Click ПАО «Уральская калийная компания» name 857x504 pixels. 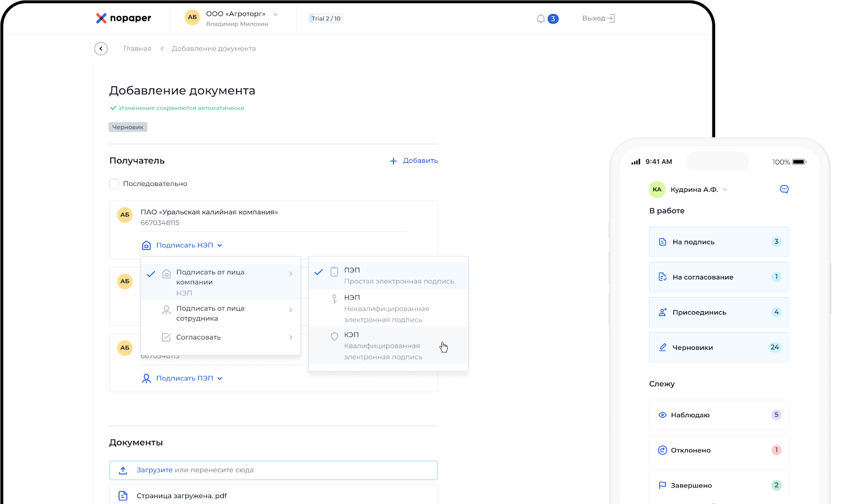coord(209,213)
